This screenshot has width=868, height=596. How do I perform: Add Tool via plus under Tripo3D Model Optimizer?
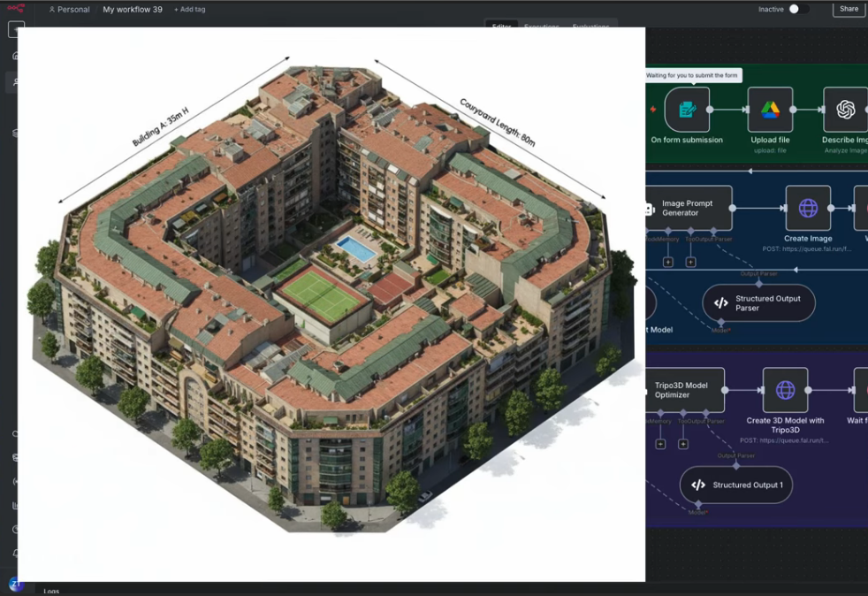(683, 444)
